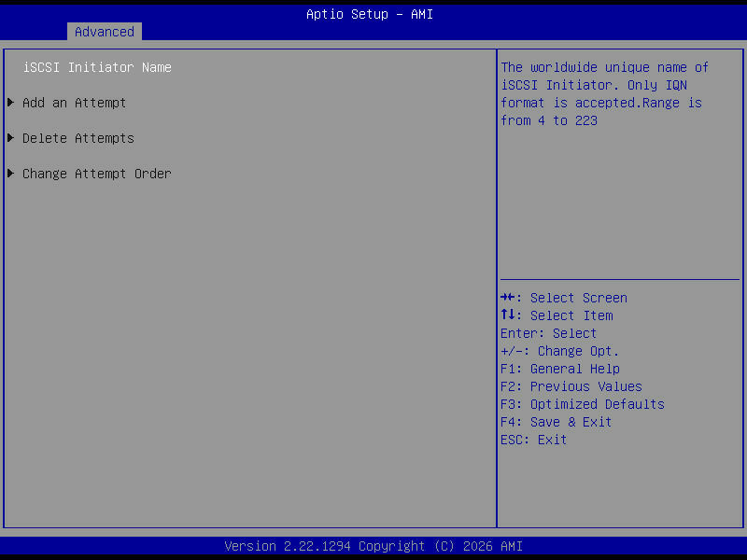Click the Version 2.22.1294 copyright footer
The height and width of the screenshot is (560, 747).
coord(373,546)
